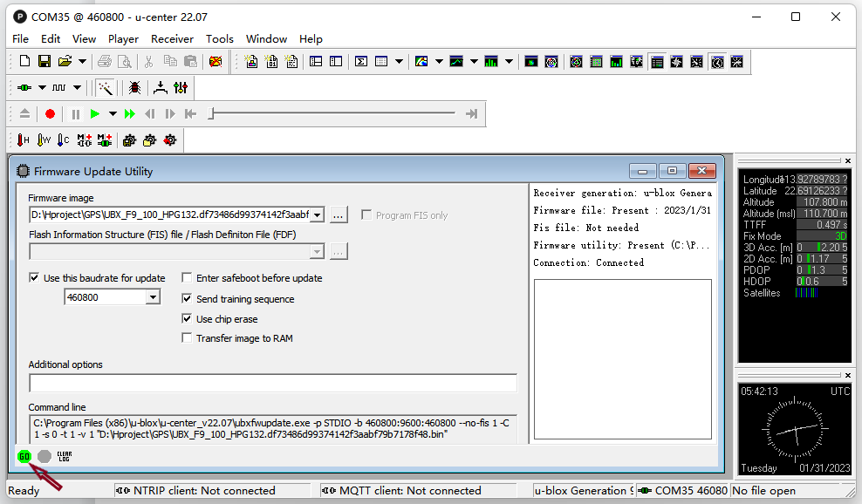The height and width of the screenshot is (504, 862).
Task: Expand the Open recent files arrow
Action: (82, 62)
